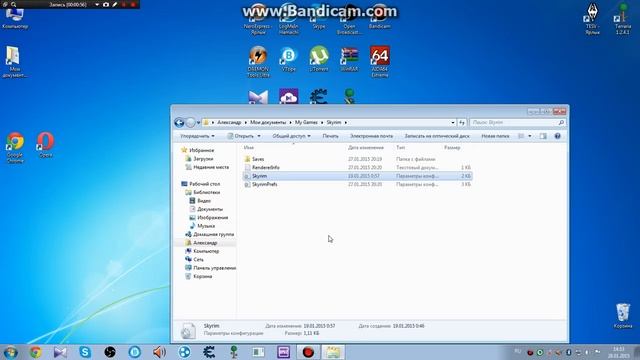Open the view options dropdown arrow
Image resolution: width=640 pixels, height=360 pixels.
tap(530, 136)
